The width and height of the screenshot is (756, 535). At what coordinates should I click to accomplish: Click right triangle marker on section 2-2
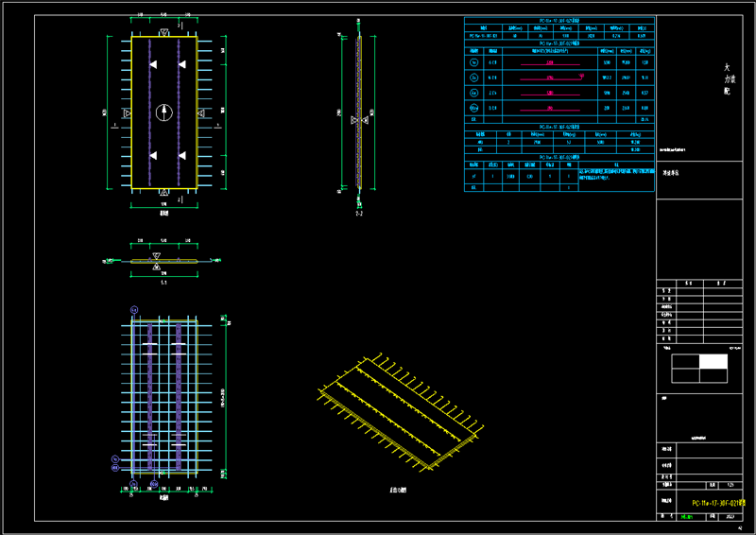pyautogui.click(x=365, y=120)
